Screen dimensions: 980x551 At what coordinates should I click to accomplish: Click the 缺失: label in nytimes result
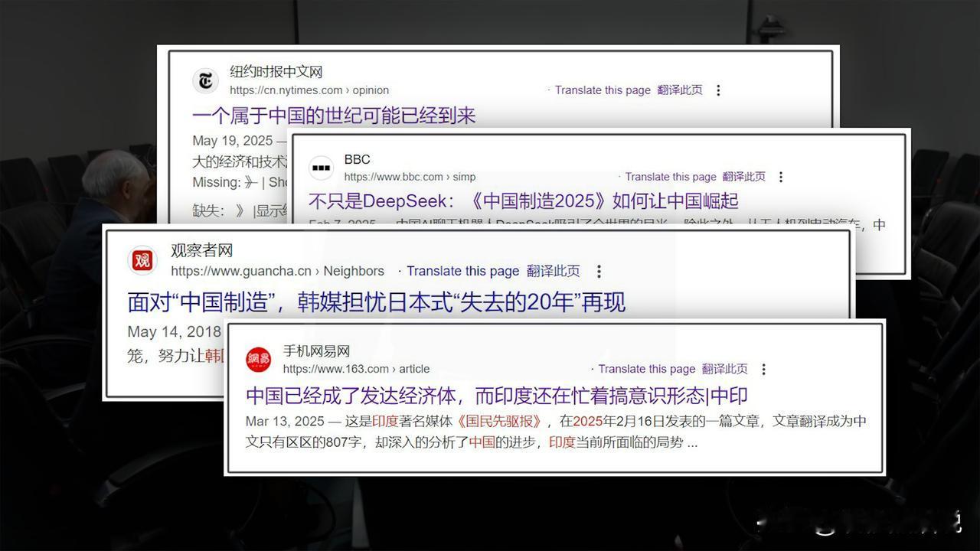point(209,211)
